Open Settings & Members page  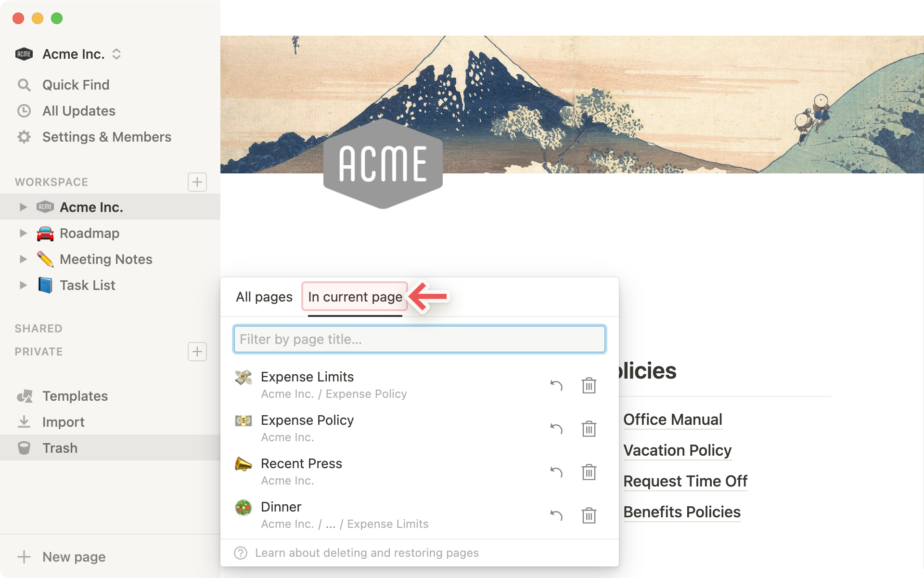[x=106, y=136]
